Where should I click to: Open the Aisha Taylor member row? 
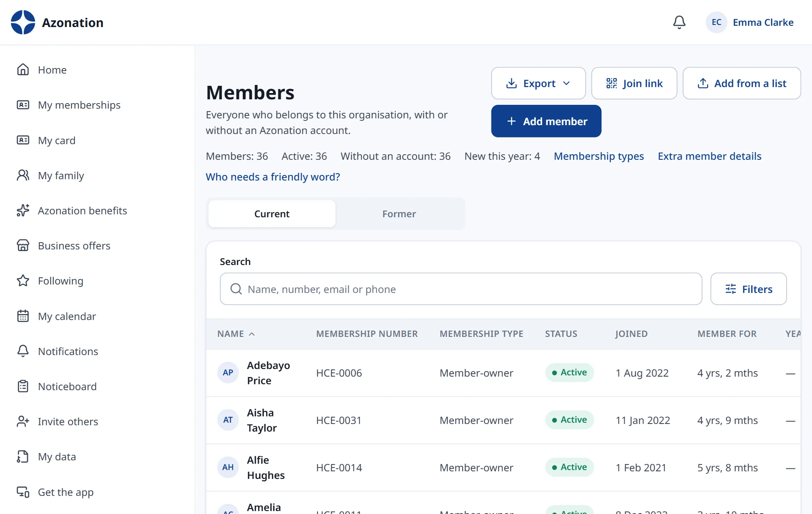[x=503, y=420]
